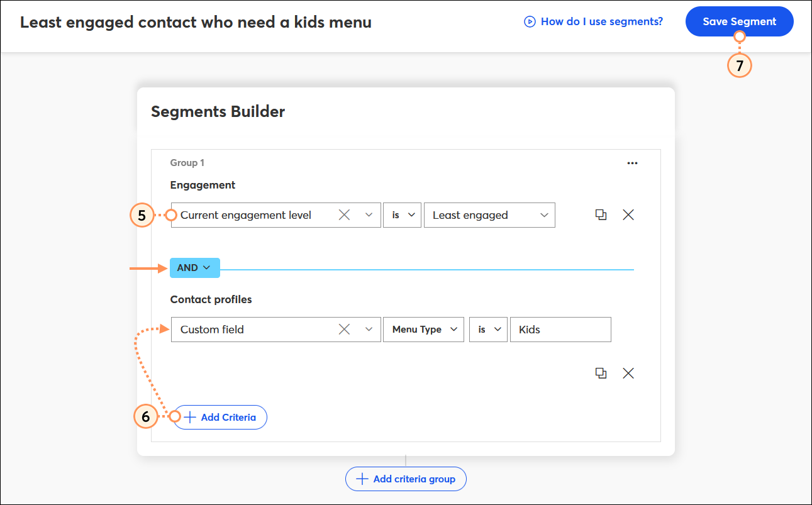Save the segment
Screen dimensions: 812x505
[x=739, y=21]
